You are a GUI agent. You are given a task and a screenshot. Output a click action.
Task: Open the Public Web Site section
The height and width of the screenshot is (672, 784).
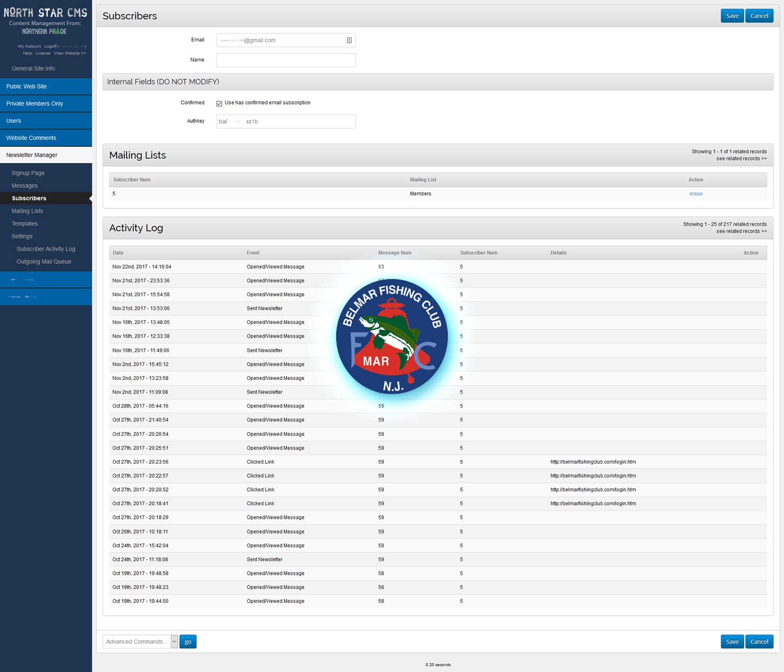point(46,86)
